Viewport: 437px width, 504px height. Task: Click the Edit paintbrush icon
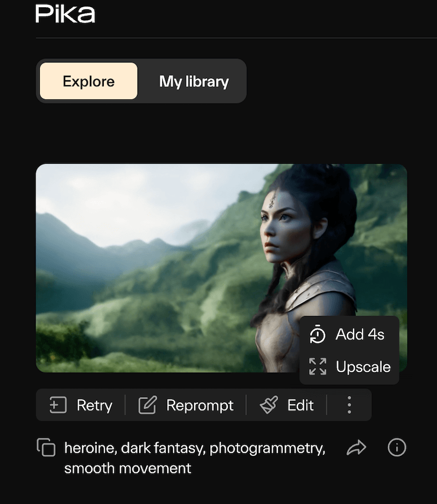[x=269, y=405]
